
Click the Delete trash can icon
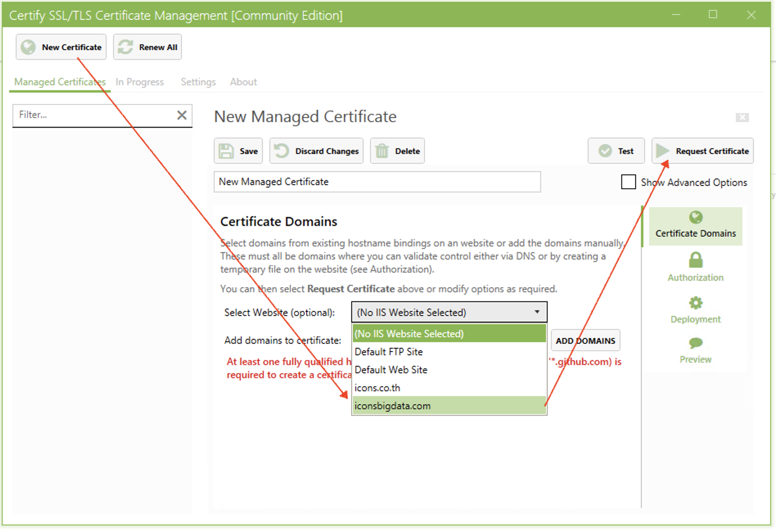pyautogui.click(x=382, y=151)
